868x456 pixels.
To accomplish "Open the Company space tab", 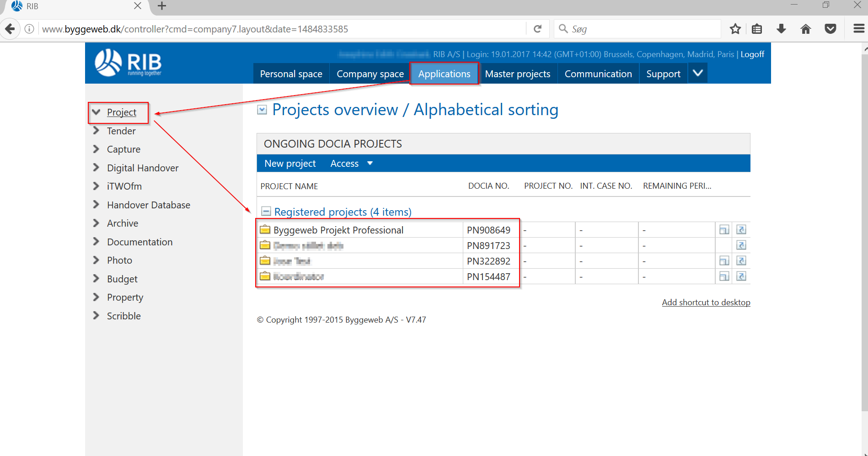I will (370, 74).
